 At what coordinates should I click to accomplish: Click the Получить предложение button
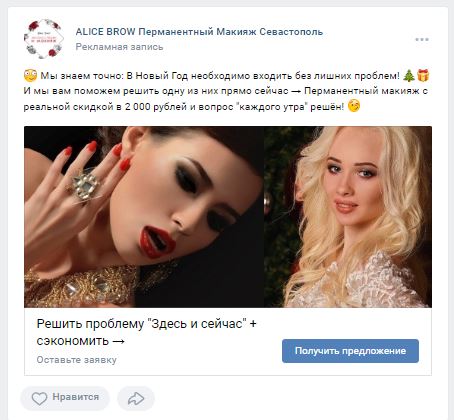350,351
